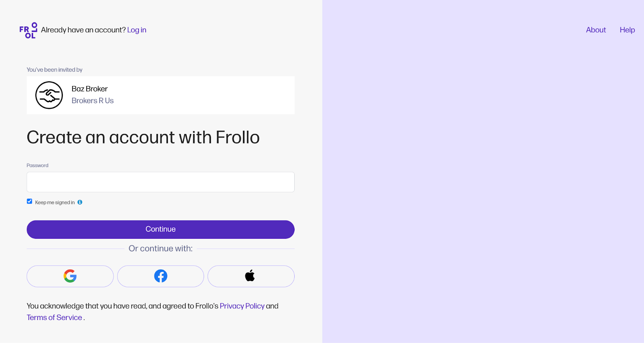The height and width of the screenshot is (343, 644).
Task: Click the Create an account with Frollo heading
Action: click(x=143, y=137)
